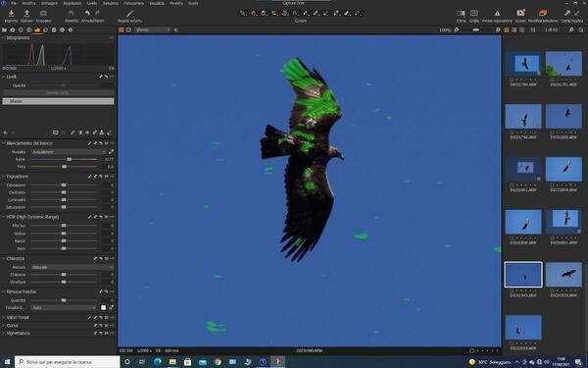Open the Color tool tab icon
Image resolution: width=588 pixels, height=368 pixels.
28,29
